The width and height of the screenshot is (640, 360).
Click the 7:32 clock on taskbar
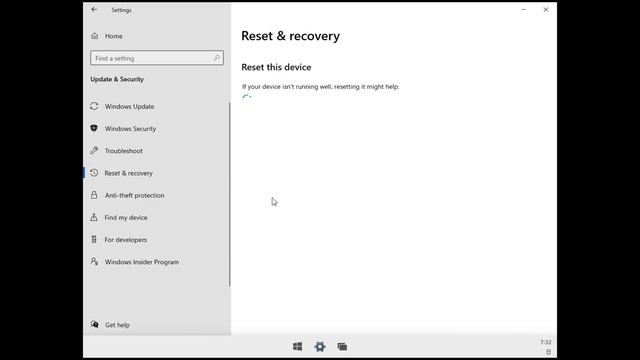545,342
